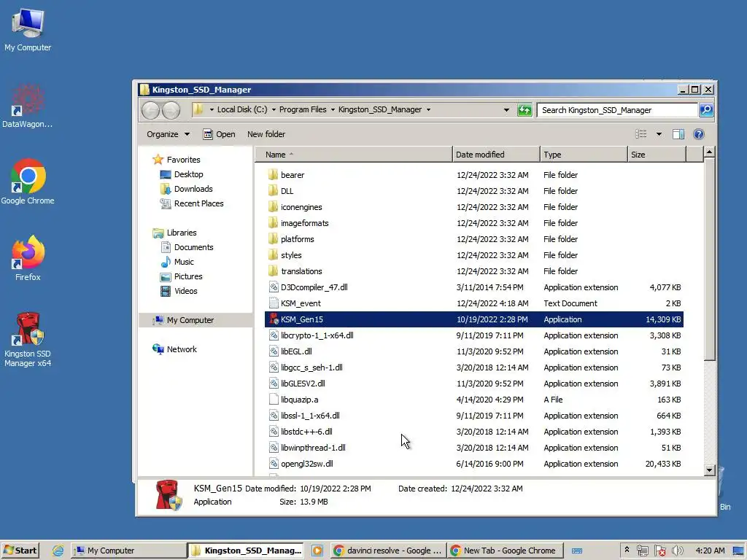
Task: Select the bearer folder icon
Action: (x=273, y=175)
